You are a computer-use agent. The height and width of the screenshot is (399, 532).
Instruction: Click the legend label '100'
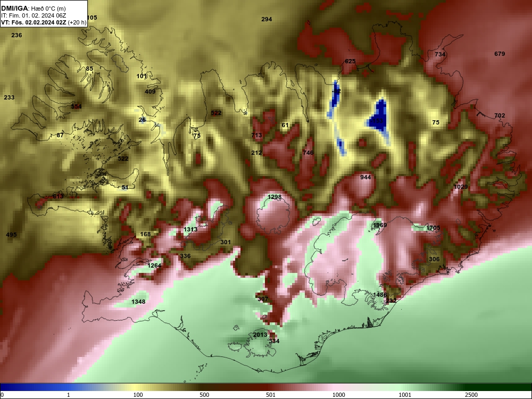(x=138, y=395)
